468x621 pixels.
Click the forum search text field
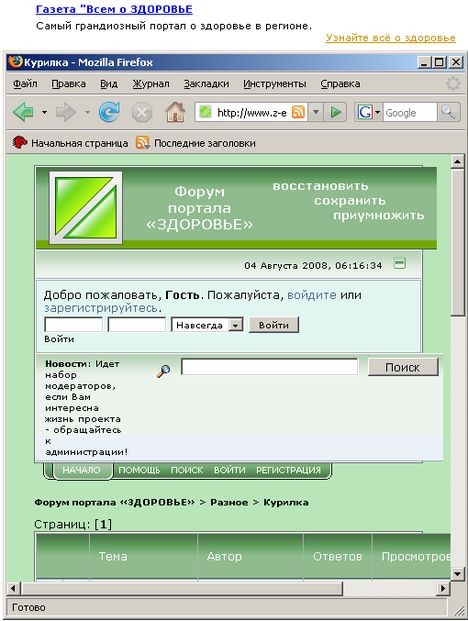point(270,367)
